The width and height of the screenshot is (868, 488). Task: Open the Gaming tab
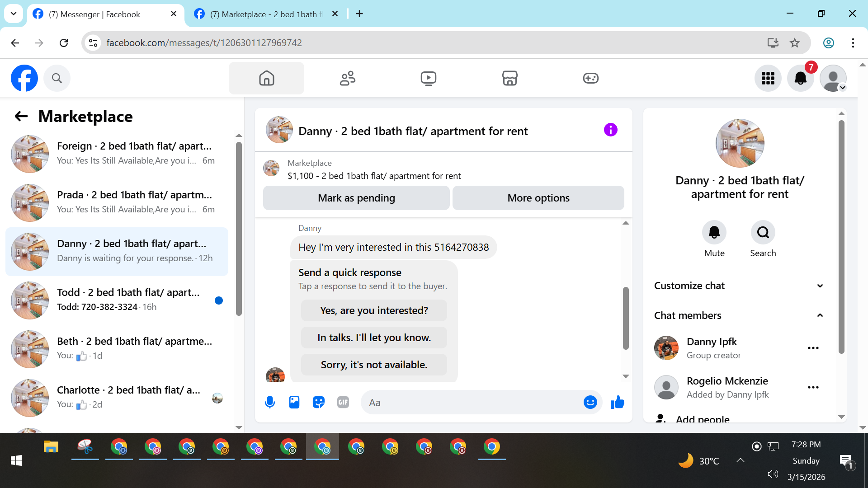tap(590, 78)
